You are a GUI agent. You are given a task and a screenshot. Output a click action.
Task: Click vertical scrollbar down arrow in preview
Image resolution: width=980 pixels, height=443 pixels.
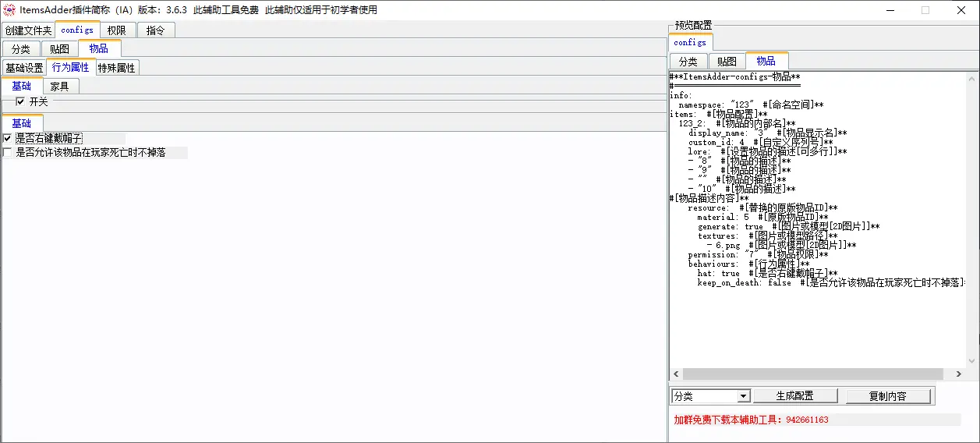pyautogui.click(x=972, y=361)
